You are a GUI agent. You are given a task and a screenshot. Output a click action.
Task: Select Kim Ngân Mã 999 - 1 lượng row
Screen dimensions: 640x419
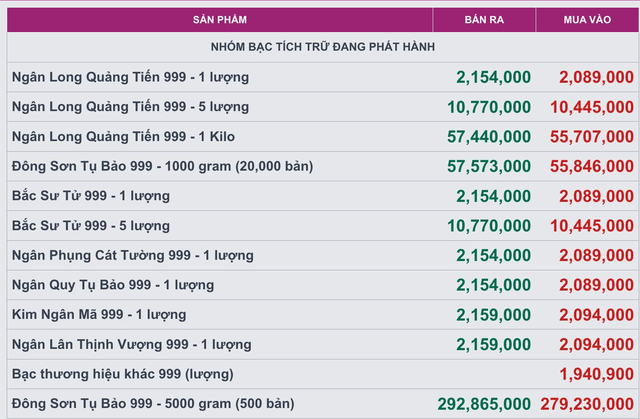pos(323,315)
